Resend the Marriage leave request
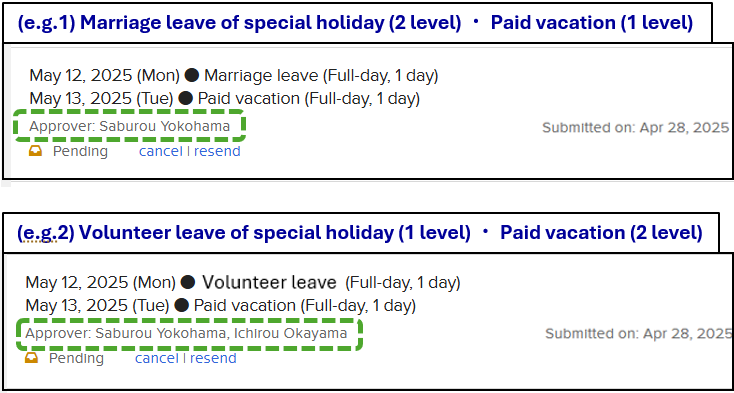This screenshot has width=734, height=393. pos(217,152)
